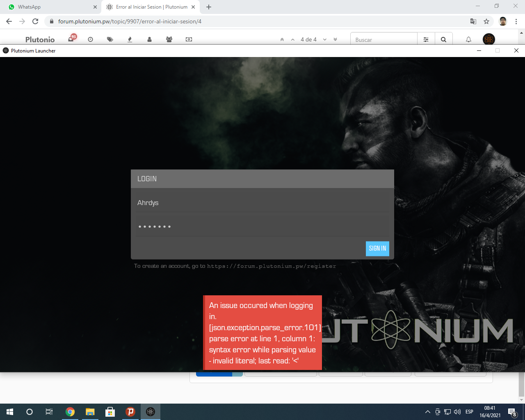Open the forum user avatar menu
Viewport: 525px width, 420px height.
489,39
